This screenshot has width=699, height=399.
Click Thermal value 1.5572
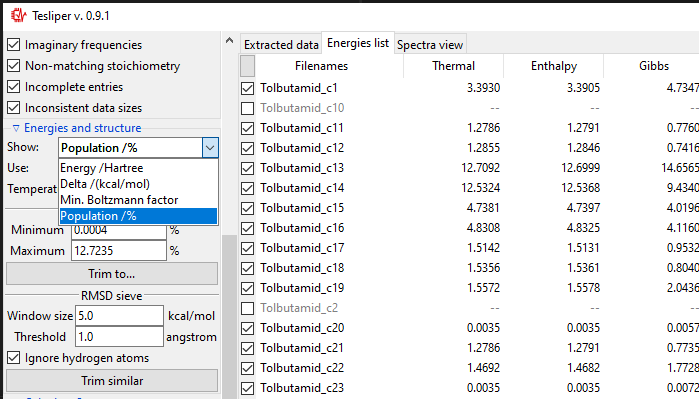tap(483, 288)
